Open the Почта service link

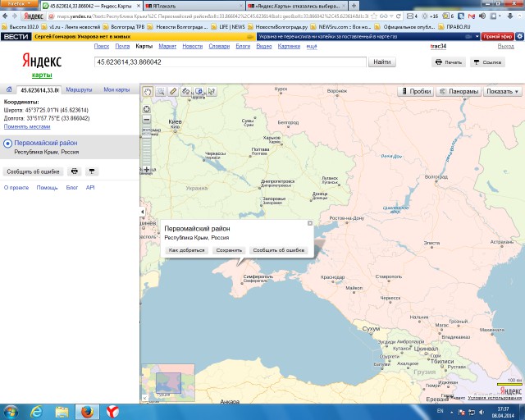[122, 46]
